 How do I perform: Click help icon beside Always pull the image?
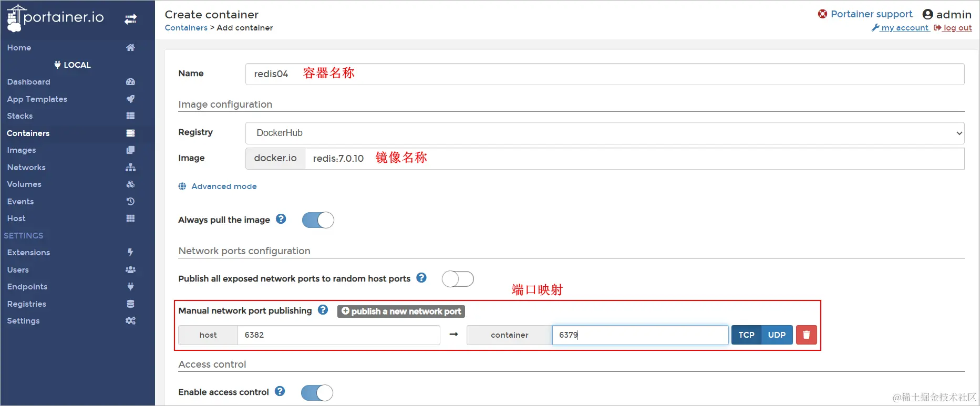[281, 219]
